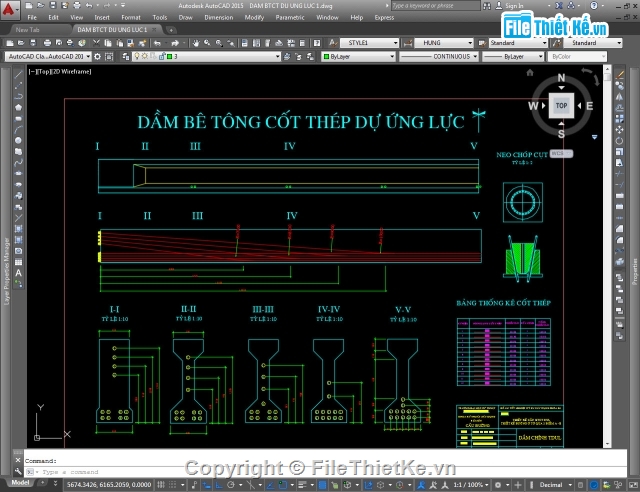Toggle lineweight display in status bar
This screenshot has height=492, width=640.
point(302,485)
